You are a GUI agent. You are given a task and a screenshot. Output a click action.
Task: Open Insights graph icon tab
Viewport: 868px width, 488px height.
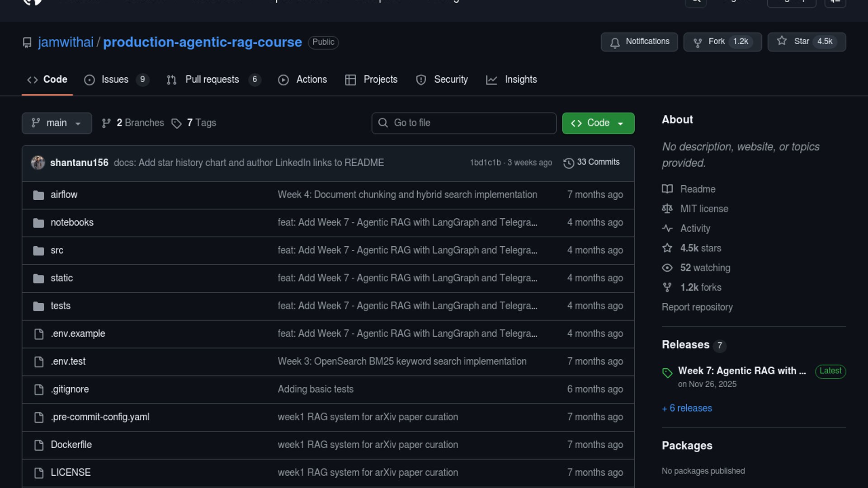tap(491, 80)
